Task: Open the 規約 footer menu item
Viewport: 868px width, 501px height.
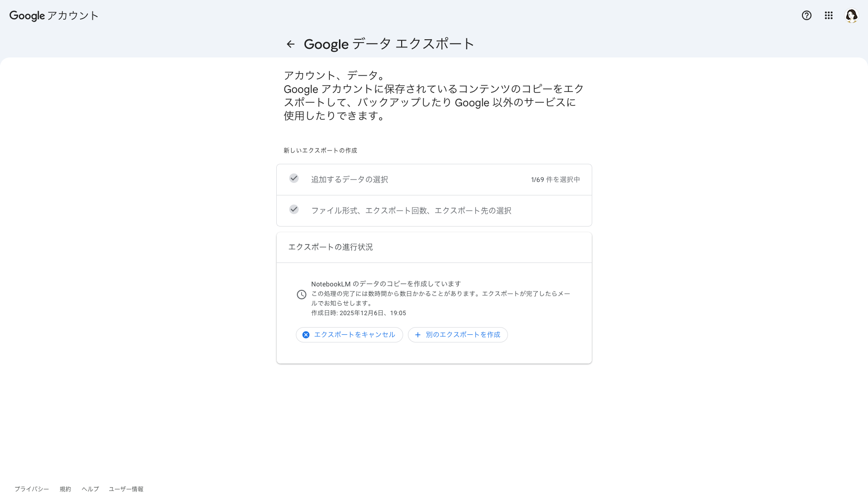Action: click(x=65, y=489)
